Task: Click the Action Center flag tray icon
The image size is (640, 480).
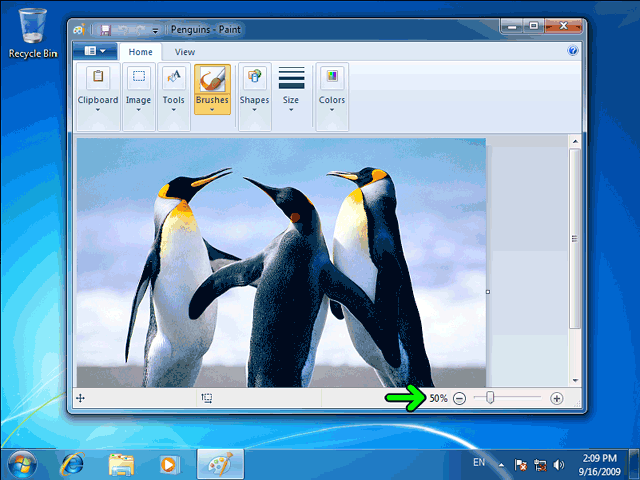Action: pyautogui.click(x=520, y=464)
